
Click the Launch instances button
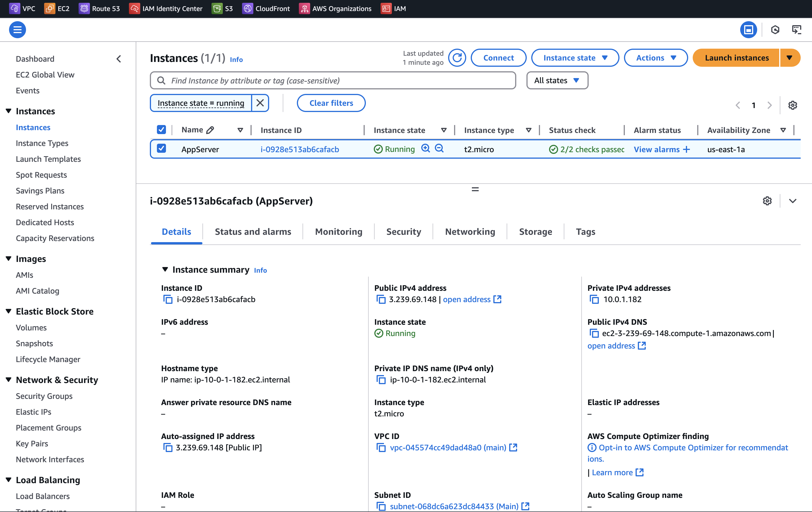pos(737,58)
